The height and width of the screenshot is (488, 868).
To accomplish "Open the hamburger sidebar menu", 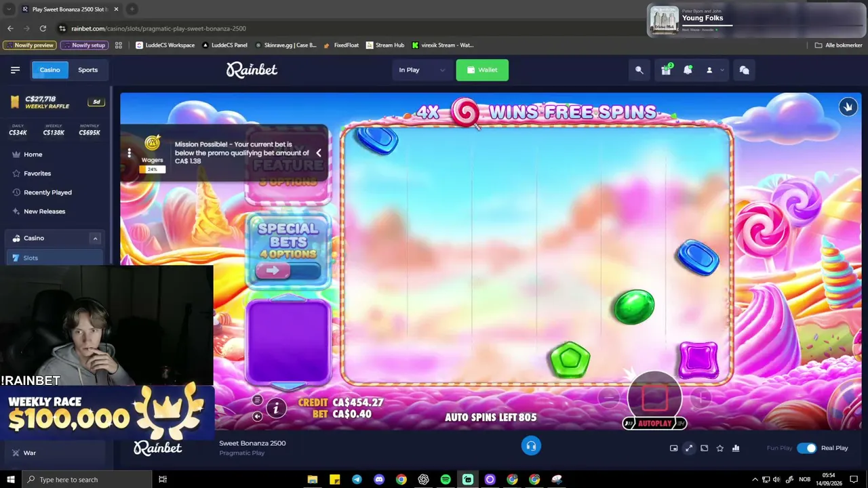I will tap(15, 70).
